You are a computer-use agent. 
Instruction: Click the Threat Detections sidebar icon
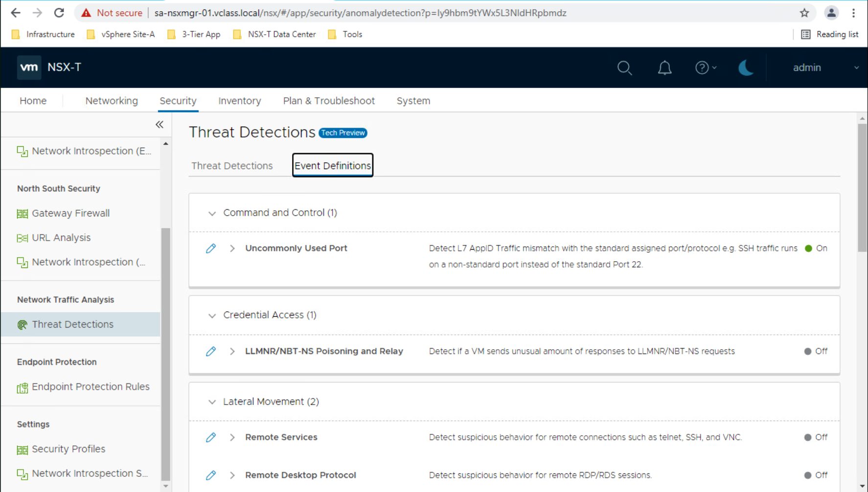(x=23, y=325)
